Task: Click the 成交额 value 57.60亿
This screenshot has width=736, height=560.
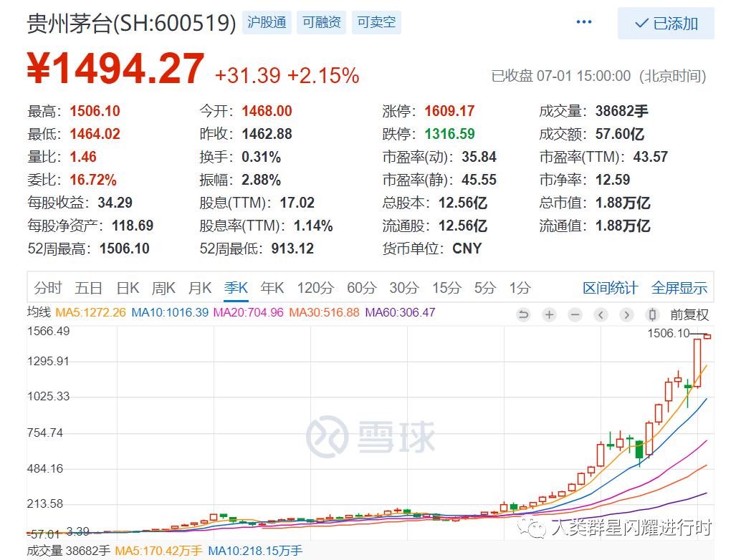Action: click(x=620, y=134)
